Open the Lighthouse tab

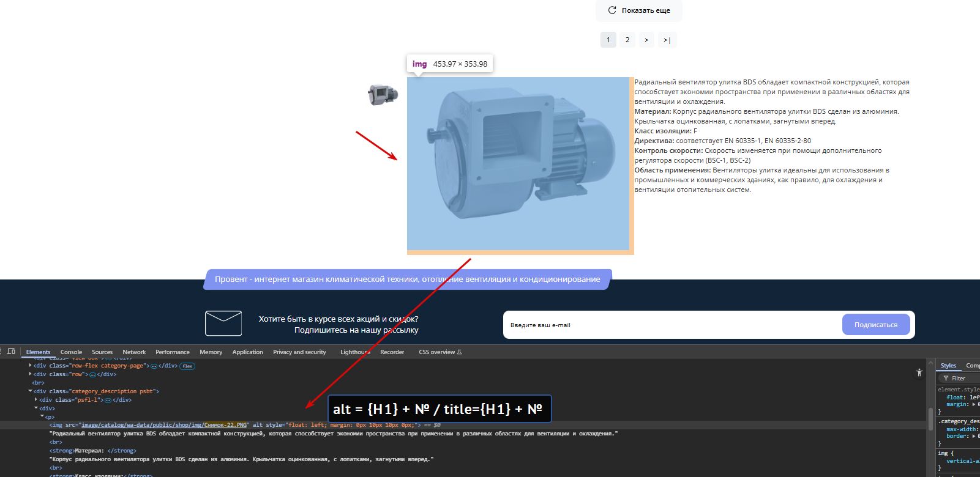(x=355, y=352)
